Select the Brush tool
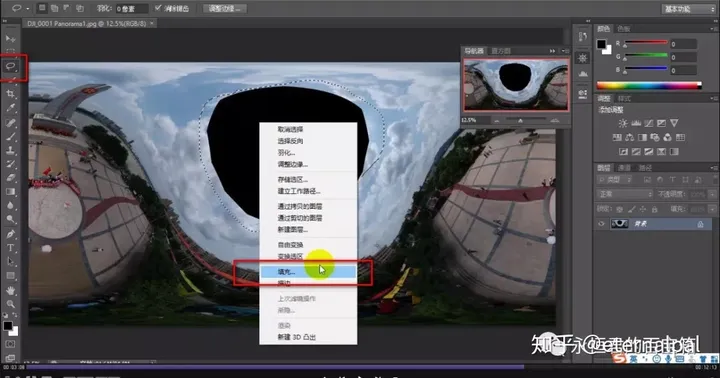Viewport: 720px width, 378px height. [x=10, y=136]
